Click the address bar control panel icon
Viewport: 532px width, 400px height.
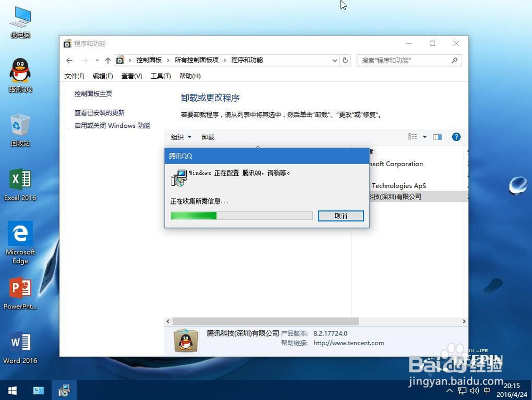[120, 60]
